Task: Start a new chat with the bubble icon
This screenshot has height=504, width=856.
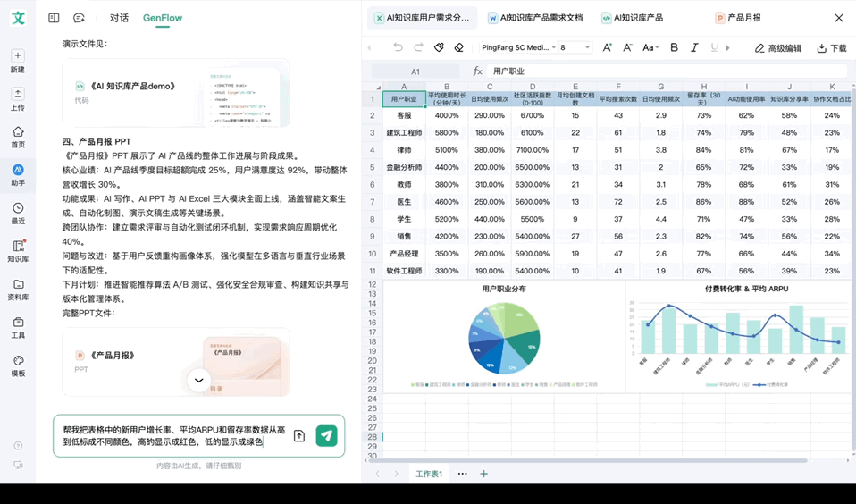Action: [79, 18]
